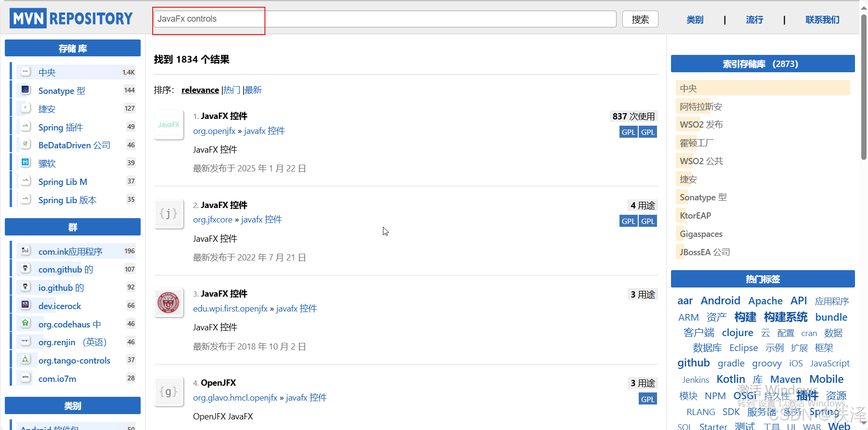Click the dev.icerock group icon
The width and height of the screenshot is (868, 430).
(26, 305)
